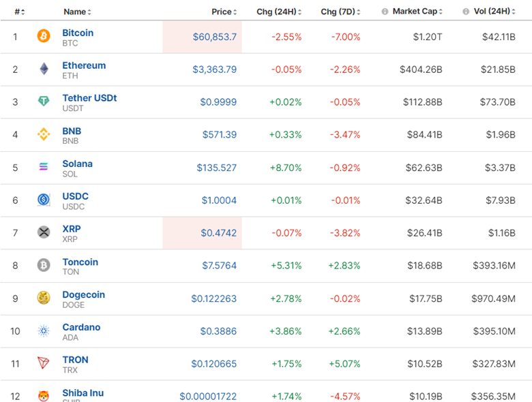
Task: Click Solana market cap $62.63B
Action: pyautogui.click(x=424, y=168)
